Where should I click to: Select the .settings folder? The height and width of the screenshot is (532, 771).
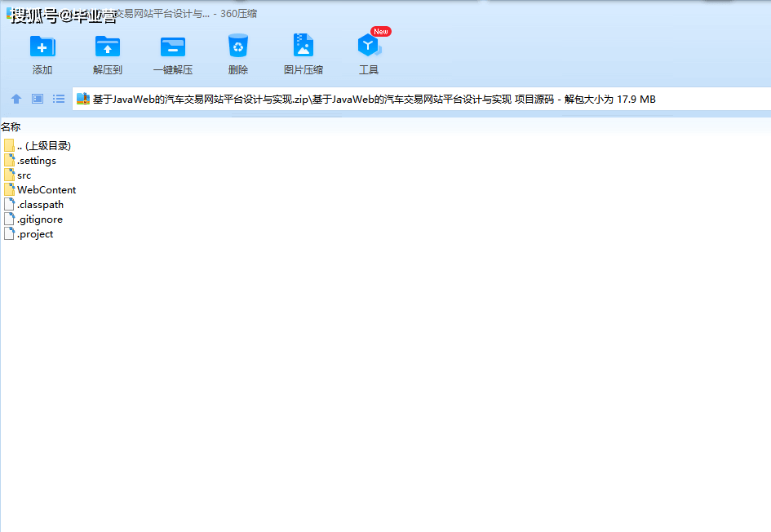click(36, 161)
